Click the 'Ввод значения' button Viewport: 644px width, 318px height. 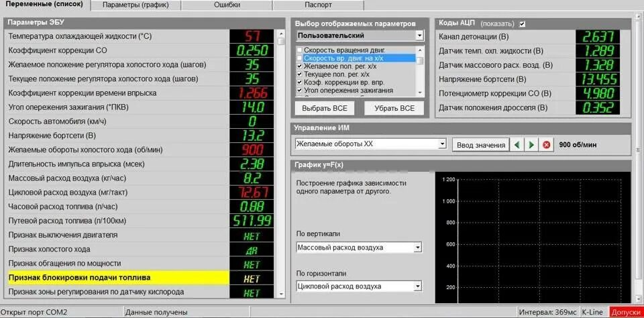481,145
